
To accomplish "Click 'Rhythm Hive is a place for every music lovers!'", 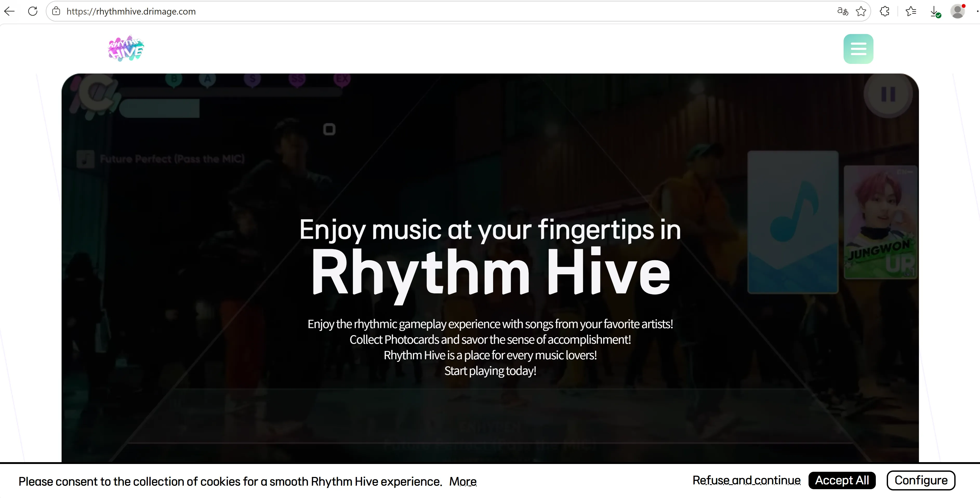I will pyautogui.click(x=490, y=355).
